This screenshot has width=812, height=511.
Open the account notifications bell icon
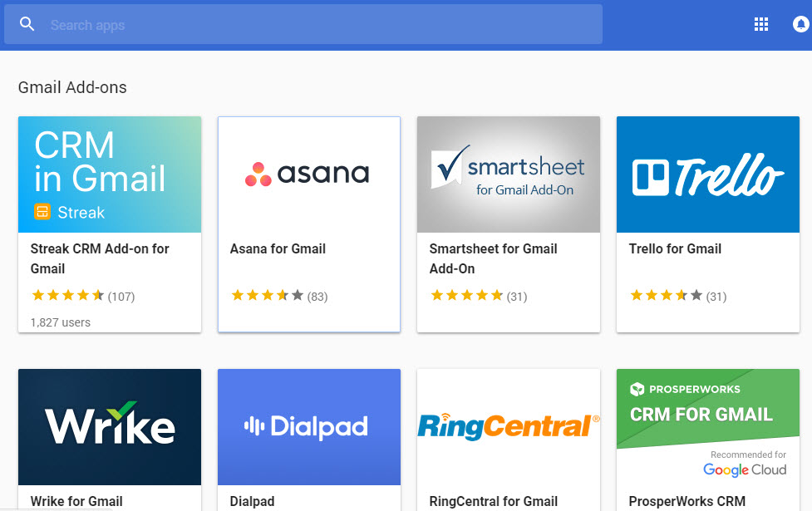(x=802, y=25)
